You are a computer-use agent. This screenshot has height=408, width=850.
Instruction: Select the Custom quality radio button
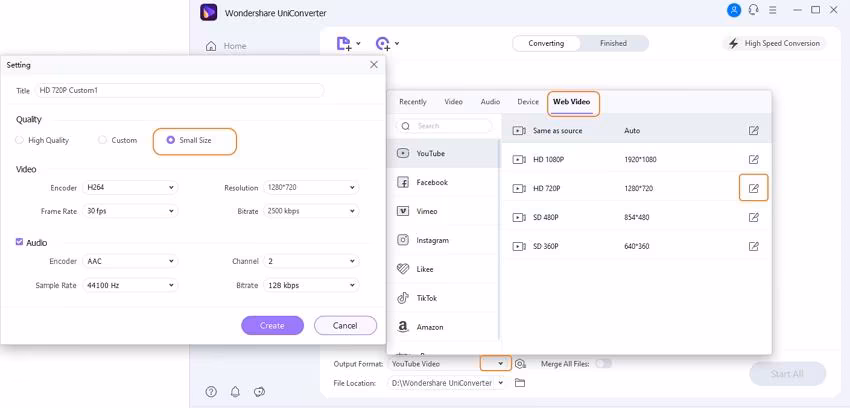pyautogui.click(x=102, y=140)
